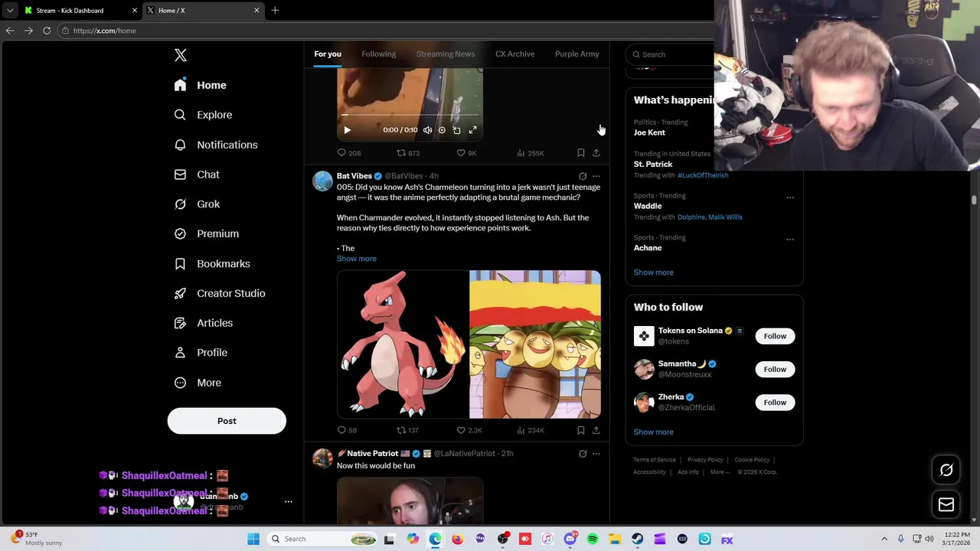Image resolution: width=980 pixels, height=551 pixels.
Task: Switch to the For you tab
Action: click(x=328, y=54)
